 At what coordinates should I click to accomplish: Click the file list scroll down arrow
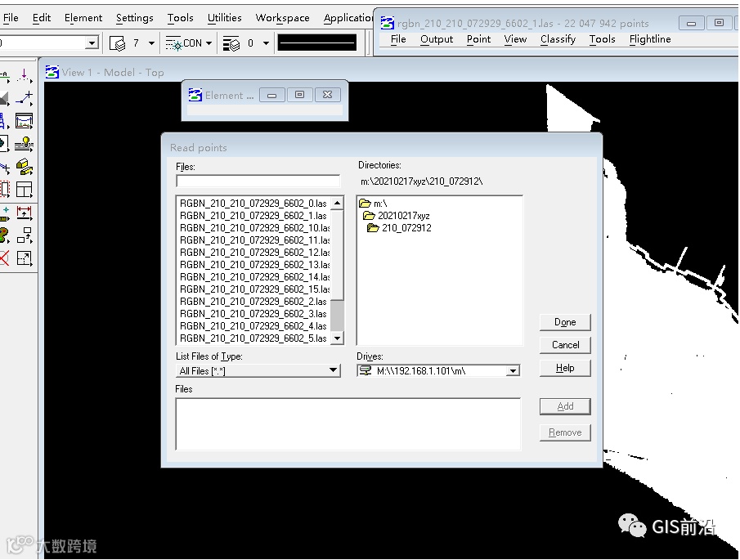pyautogui.click(x=338, y=338)
